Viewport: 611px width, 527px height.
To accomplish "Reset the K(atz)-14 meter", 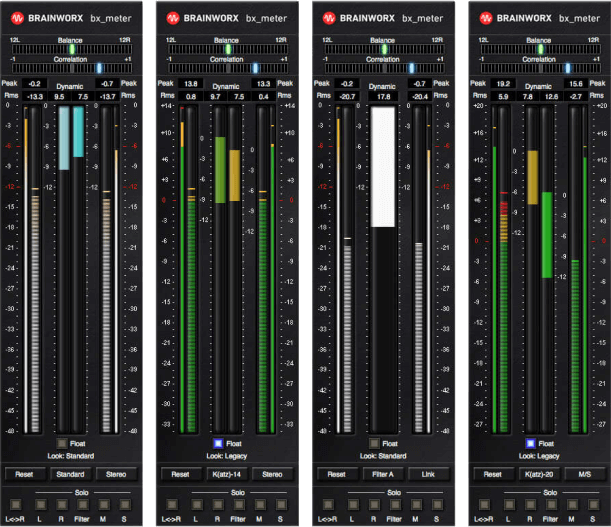I will pyautogui.click(x=180, y=474).
